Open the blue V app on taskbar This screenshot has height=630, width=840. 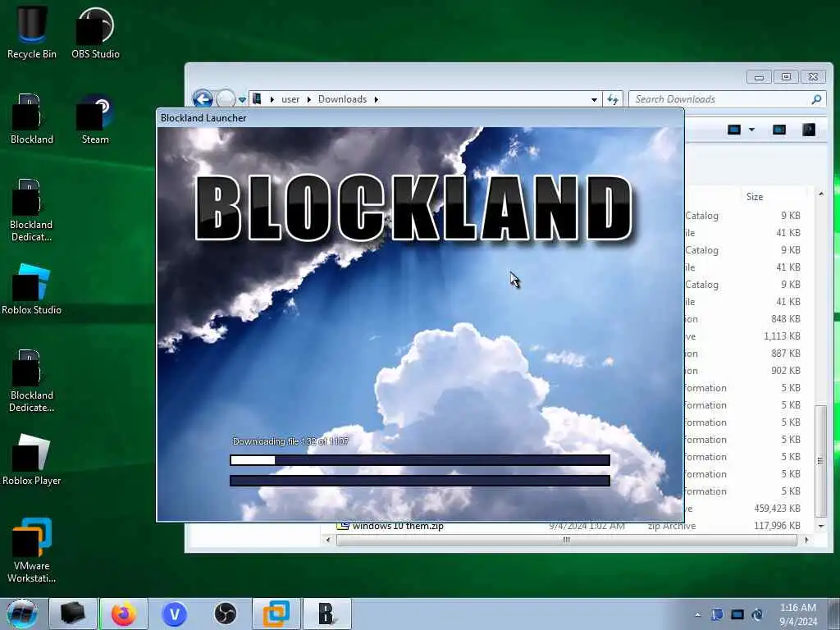click(175, 614)
